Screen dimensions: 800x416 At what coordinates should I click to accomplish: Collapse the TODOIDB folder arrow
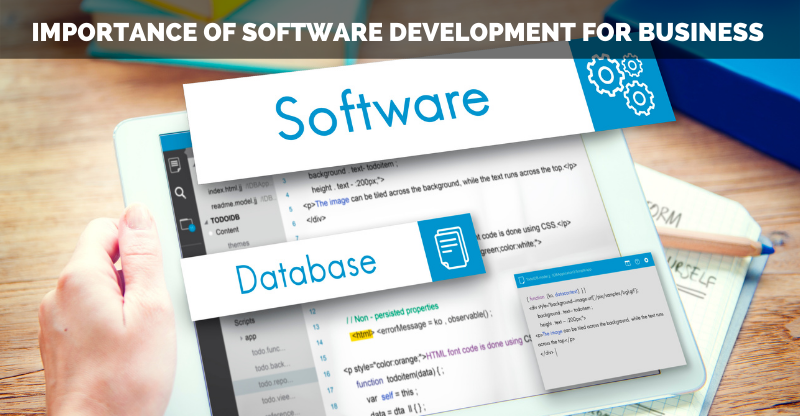coord(207,222)
